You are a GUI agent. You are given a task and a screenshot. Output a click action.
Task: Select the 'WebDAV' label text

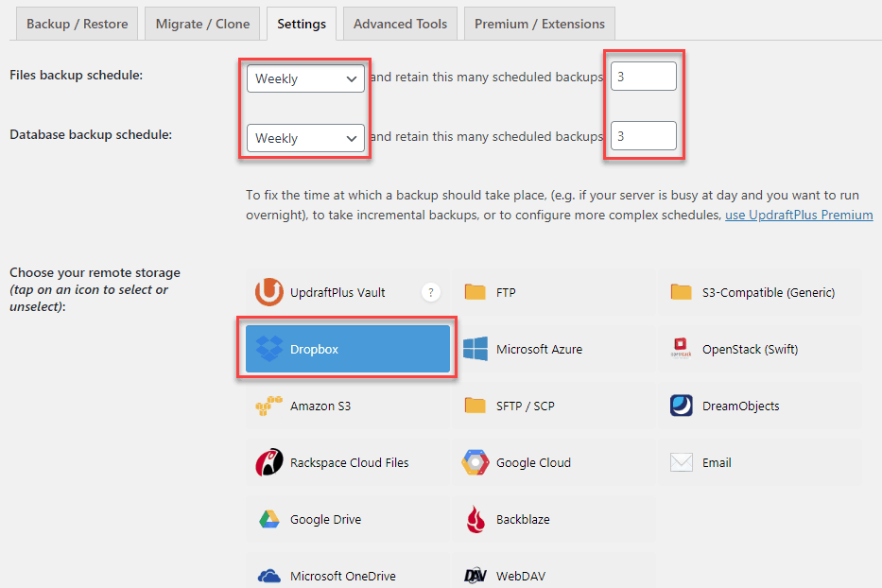[521, 577]
